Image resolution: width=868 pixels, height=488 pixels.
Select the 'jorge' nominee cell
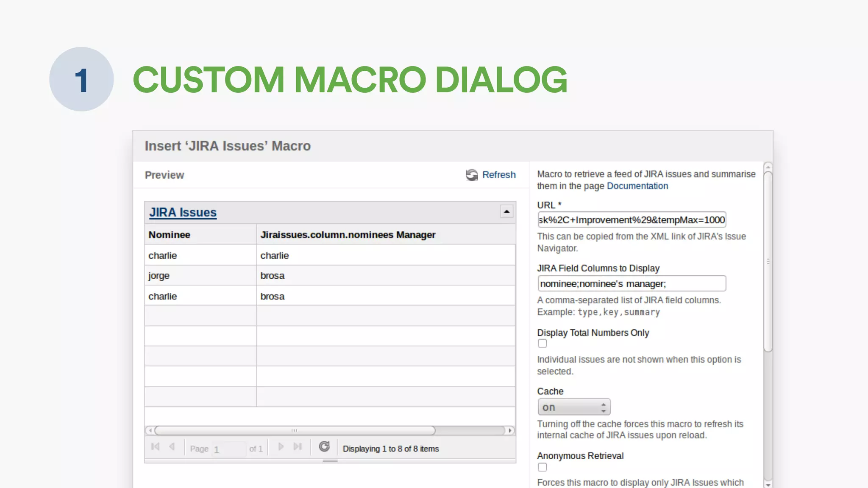[x=200, y=276]
